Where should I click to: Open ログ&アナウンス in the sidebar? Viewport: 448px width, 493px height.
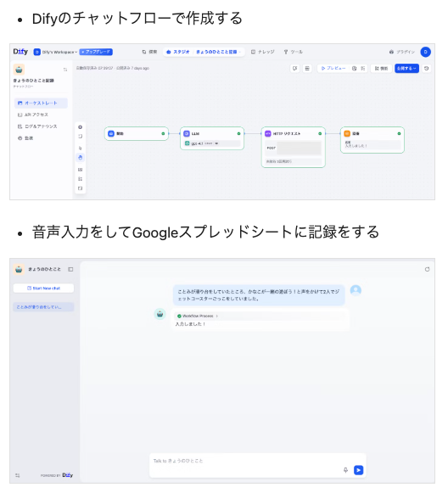click(37, 126)
